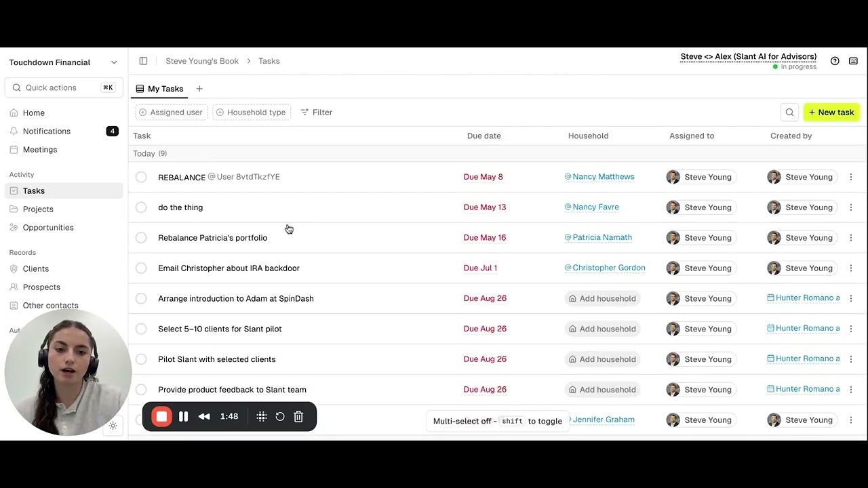Screen dimensions: 868x488
Task: Mark REBALANCE task complete
Action: coord(141,177)
